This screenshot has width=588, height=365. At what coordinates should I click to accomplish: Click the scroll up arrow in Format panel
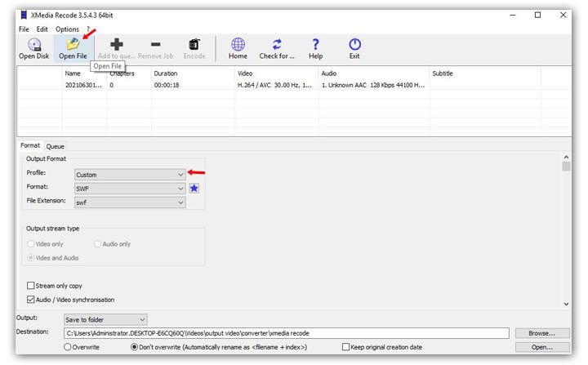tap(566, 157)
